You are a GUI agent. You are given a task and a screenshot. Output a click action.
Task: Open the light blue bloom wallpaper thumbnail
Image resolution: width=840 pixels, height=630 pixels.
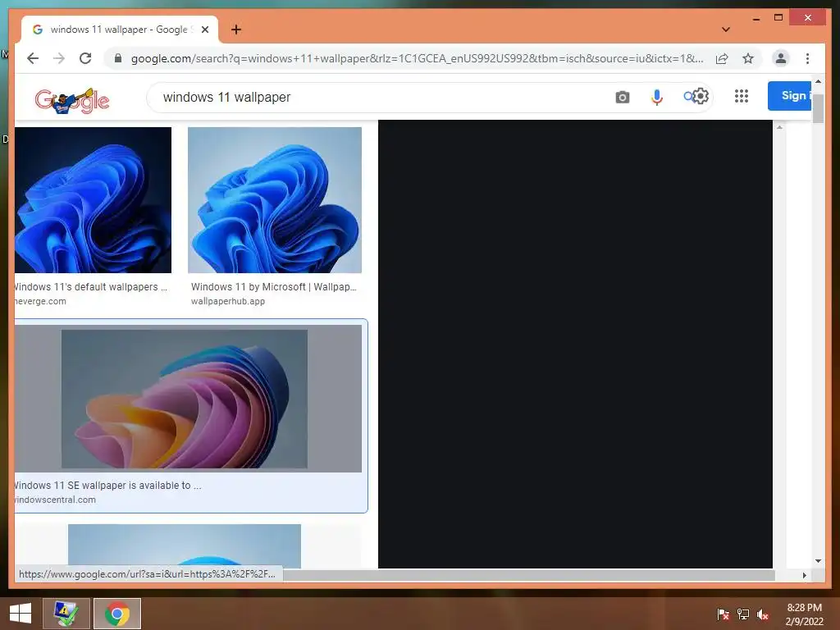pyautogui.click(x=275, y=200)
